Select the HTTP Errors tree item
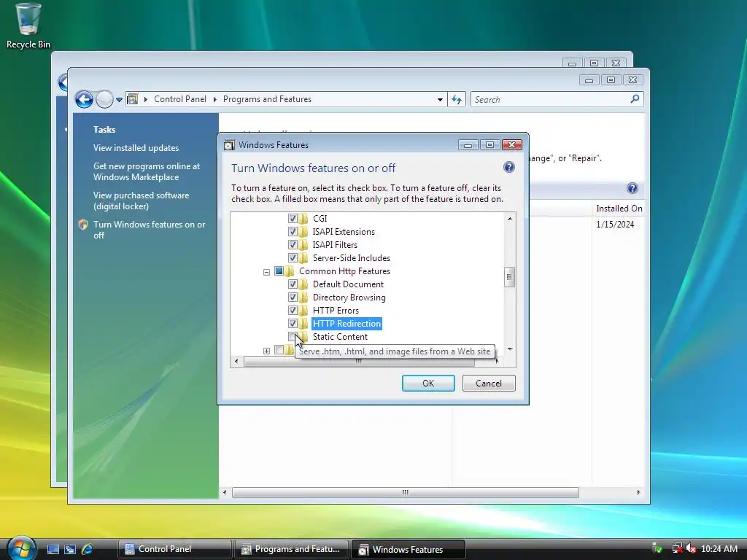This screenshot has width=747, height=560. [336, 311]
